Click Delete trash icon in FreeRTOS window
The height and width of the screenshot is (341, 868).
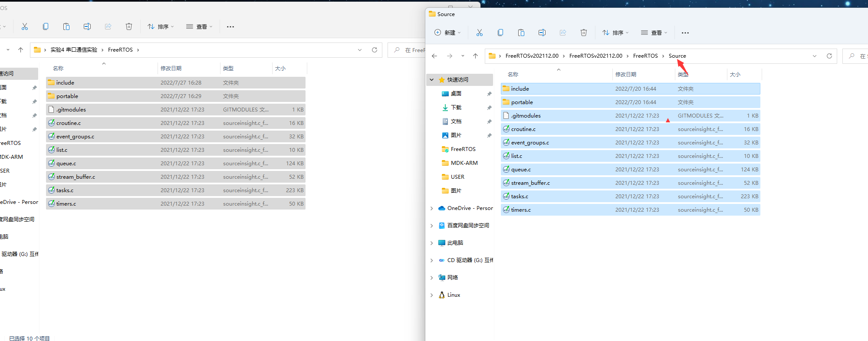click(128, 26)
